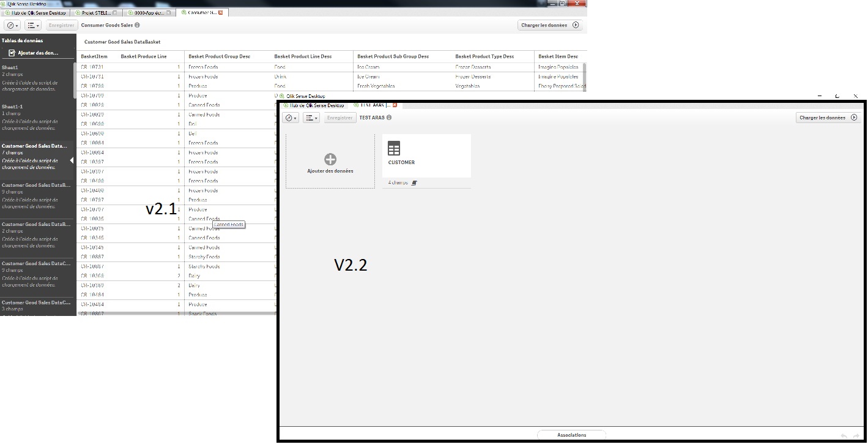Click the Basket Product Line Desc column header

pyautogui.click(x=303, y=56)
